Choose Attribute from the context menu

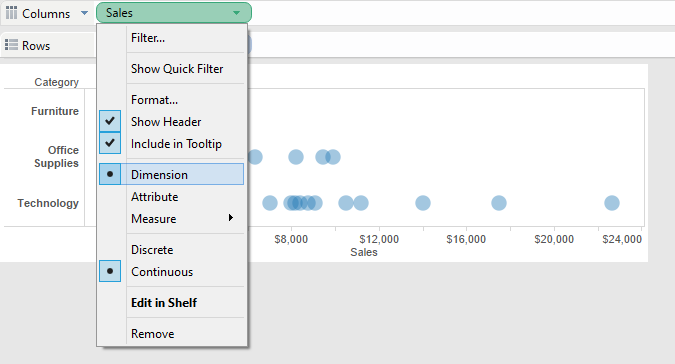point(155,197)
